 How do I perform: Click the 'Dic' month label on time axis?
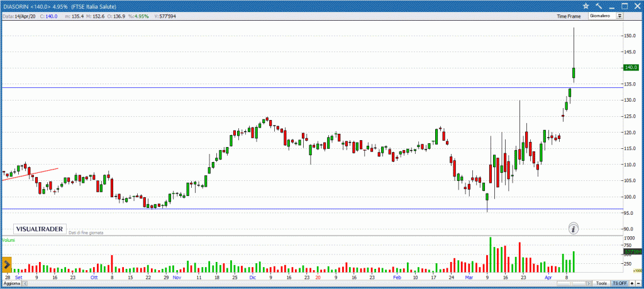point(253,278)
